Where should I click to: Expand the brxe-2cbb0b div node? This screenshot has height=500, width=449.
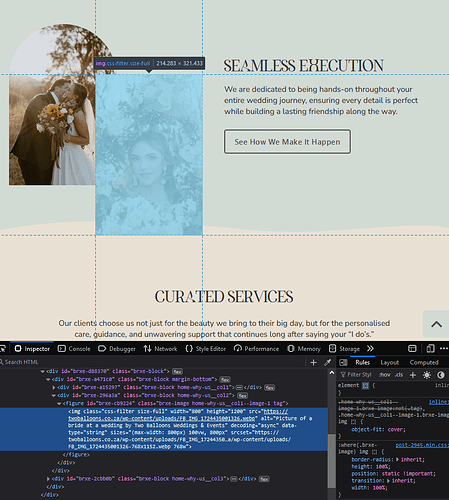pyautogui.click(x=48, y=479)
